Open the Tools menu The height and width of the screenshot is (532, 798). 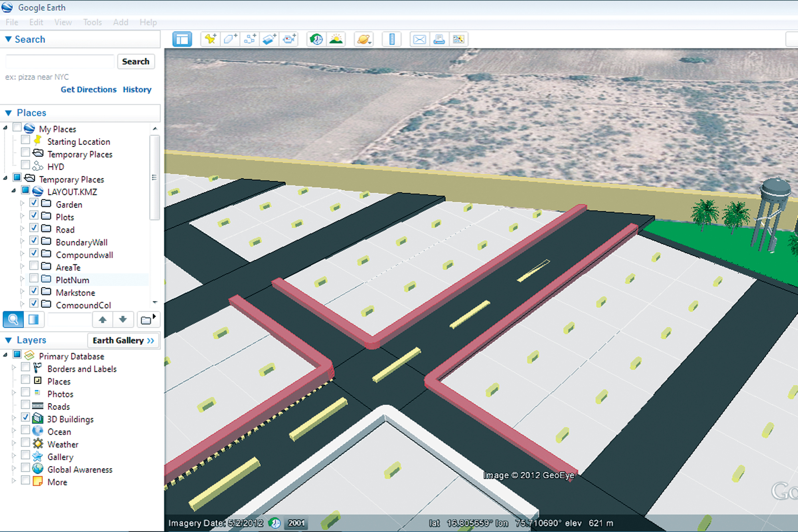[93, 22]
